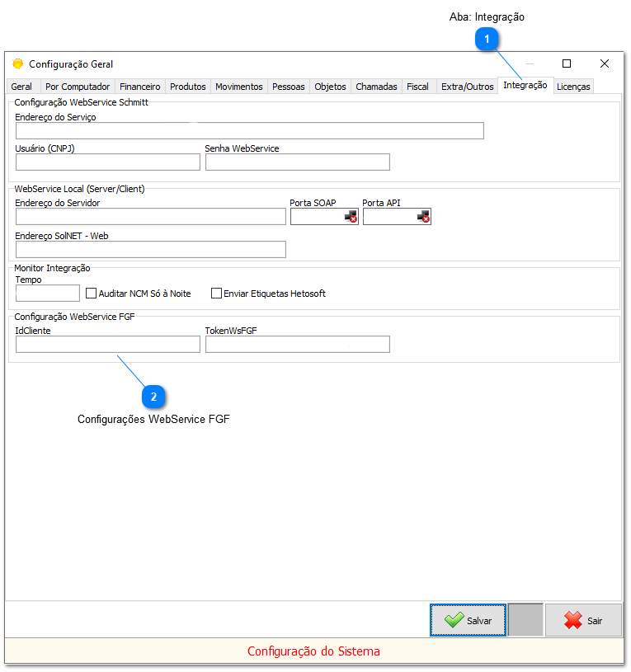Go to the Produtos tab

point(188,87)
